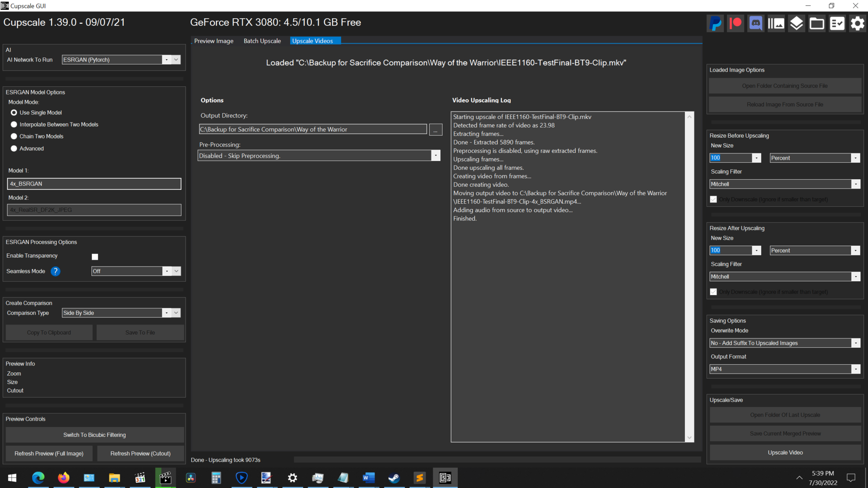
Task: Open Calculator from taskbar
Action: [x=216, y=478]
